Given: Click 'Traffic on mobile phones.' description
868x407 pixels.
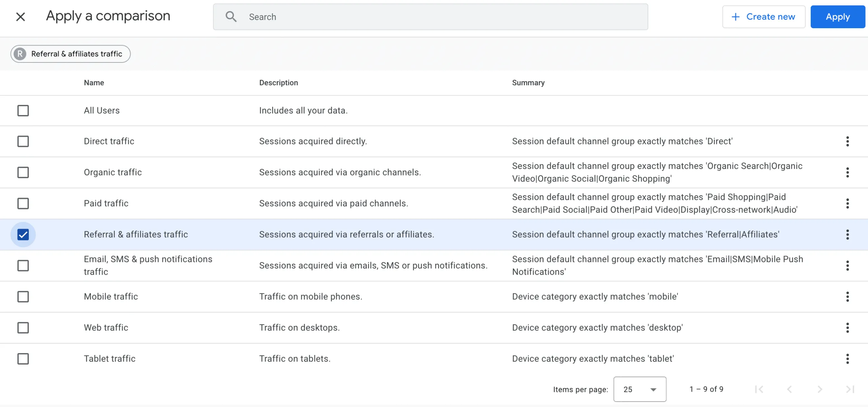Looking at the screenshot, I should (311, 297).
